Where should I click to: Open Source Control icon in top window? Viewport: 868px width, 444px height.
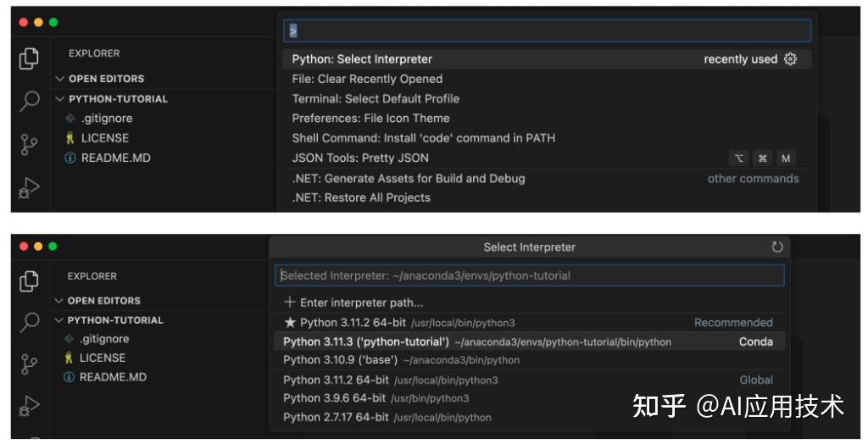point(29,145)
